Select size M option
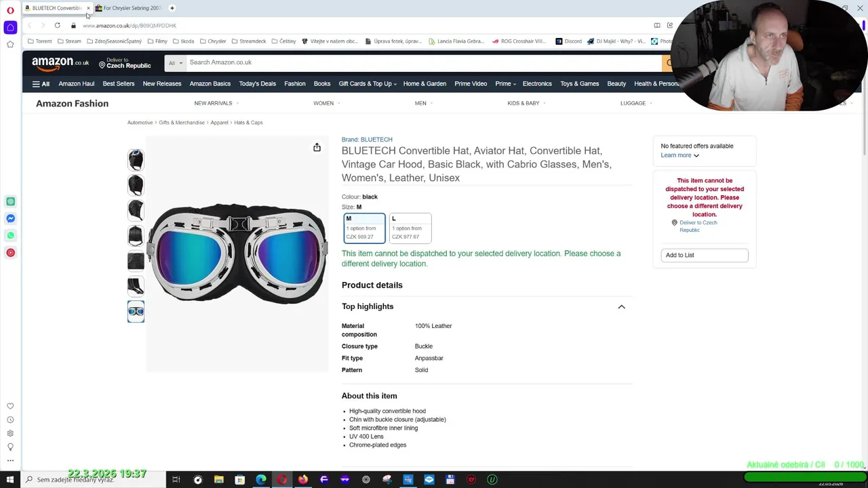The image size is (868, 488). pos(364,228)
